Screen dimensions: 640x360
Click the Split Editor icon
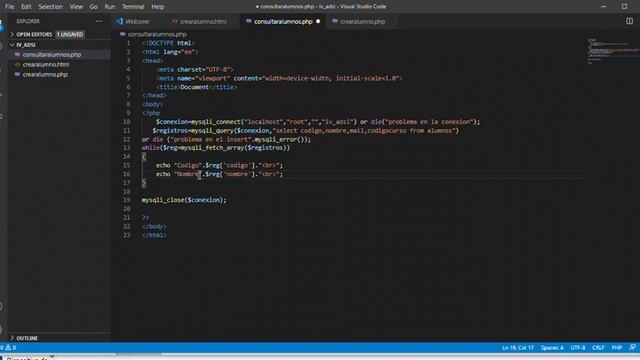click(629, 21)
